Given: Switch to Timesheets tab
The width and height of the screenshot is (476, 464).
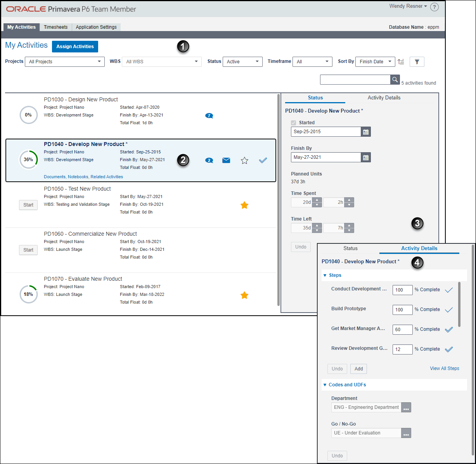Looking at the screenshot, I should point(55,27).
